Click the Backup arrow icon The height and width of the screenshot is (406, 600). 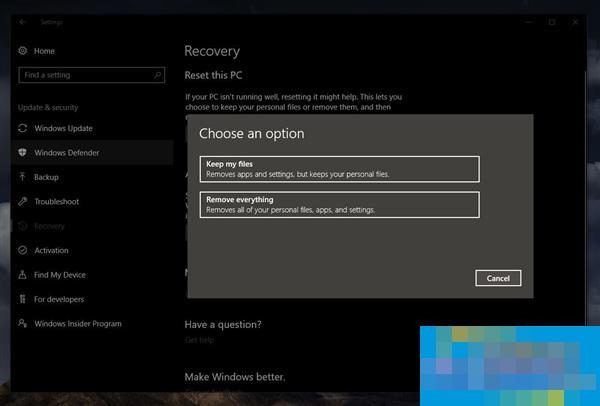(23, 177)
